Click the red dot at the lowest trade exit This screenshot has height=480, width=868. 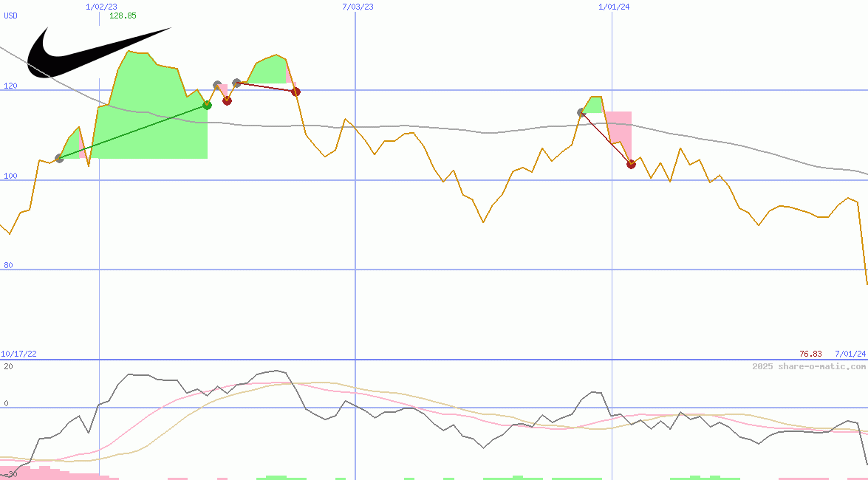point(631,164)
